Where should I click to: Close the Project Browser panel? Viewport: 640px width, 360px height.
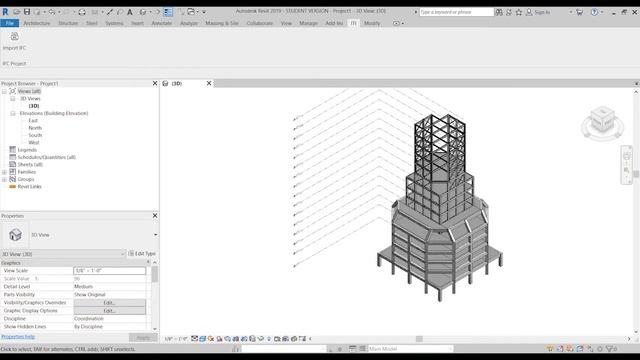click(x=155, y=83)
